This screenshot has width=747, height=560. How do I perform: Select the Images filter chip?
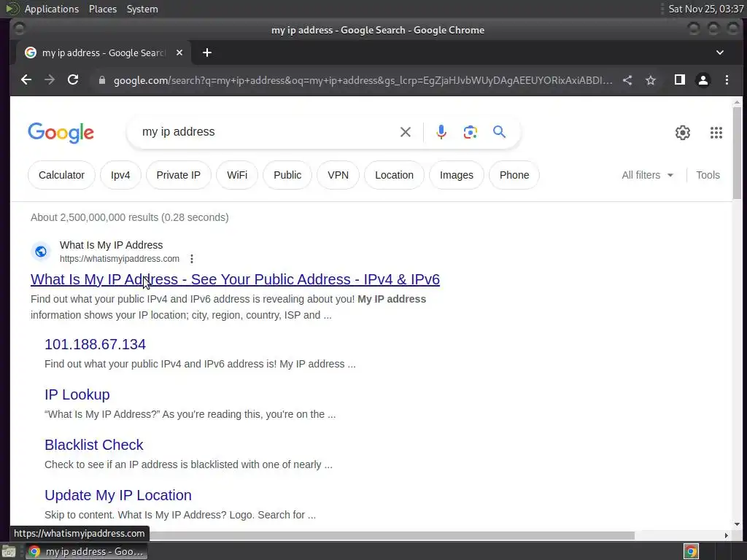pyautogui.click(x=457, y=175)
